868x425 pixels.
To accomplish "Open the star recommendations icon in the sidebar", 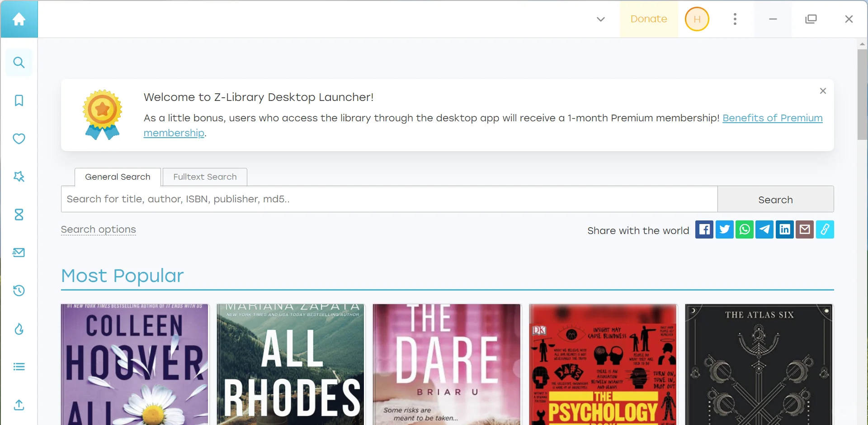I will [x=19, y=177].
